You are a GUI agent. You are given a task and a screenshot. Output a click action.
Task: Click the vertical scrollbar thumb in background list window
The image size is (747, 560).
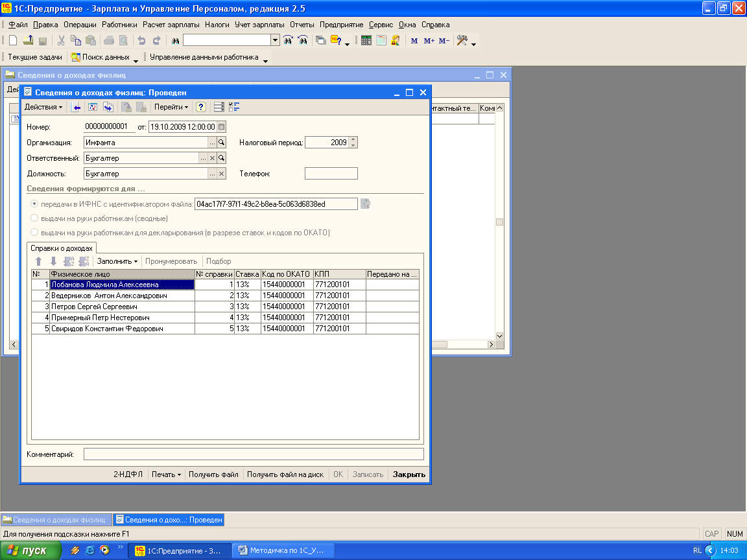coord(499,222)
